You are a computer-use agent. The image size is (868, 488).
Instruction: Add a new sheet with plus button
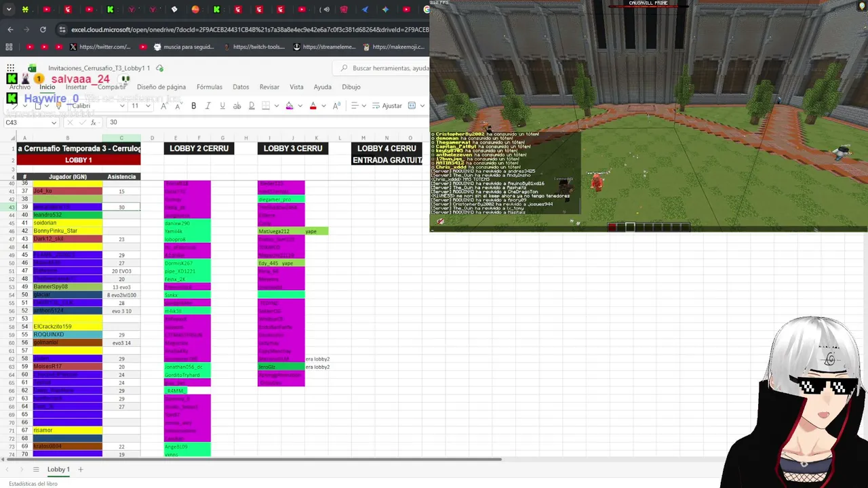pos(80,469)
